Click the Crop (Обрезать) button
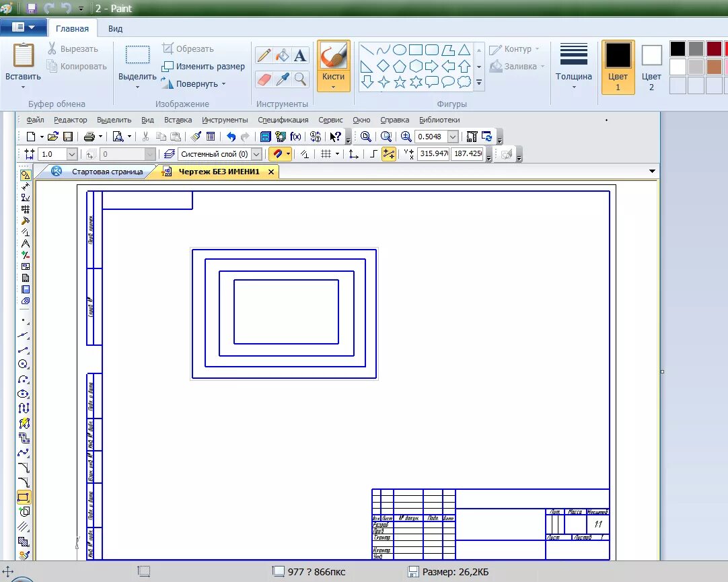The width and height of the screenshot is (728, 582). click(x=188, y=48)
